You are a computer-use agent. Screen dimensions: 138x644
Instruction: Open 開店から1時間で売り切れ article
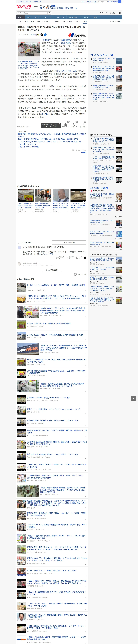click(x=49, y=324)
